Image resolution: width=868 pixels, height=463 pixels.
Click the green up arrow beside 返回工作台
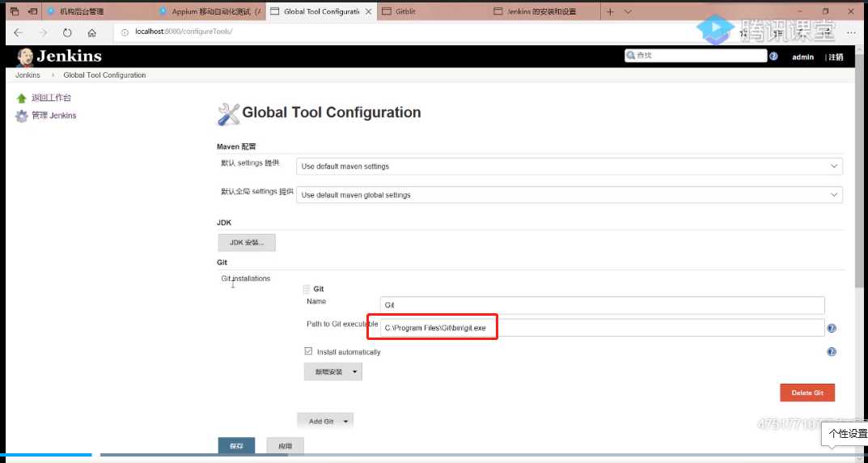pyautogui.click(x=22, y=98)
